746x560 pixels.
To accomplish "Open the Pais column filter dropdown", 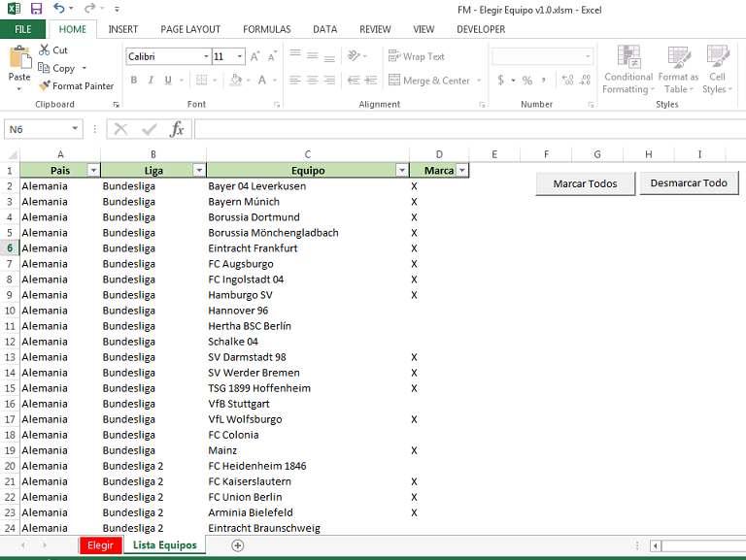I will [93, 170].
